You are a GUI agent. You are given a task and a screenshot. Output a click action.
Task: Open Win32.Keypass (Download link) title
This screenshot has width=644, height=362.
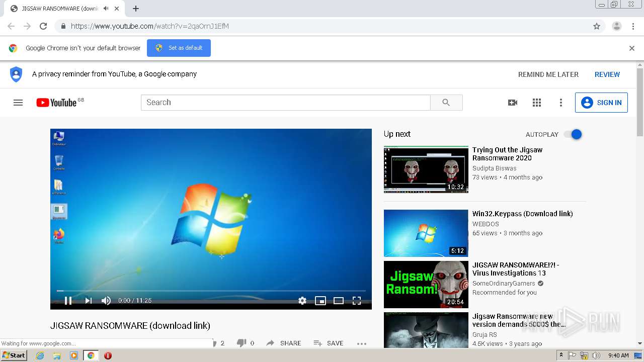click(x=522, y=214)
